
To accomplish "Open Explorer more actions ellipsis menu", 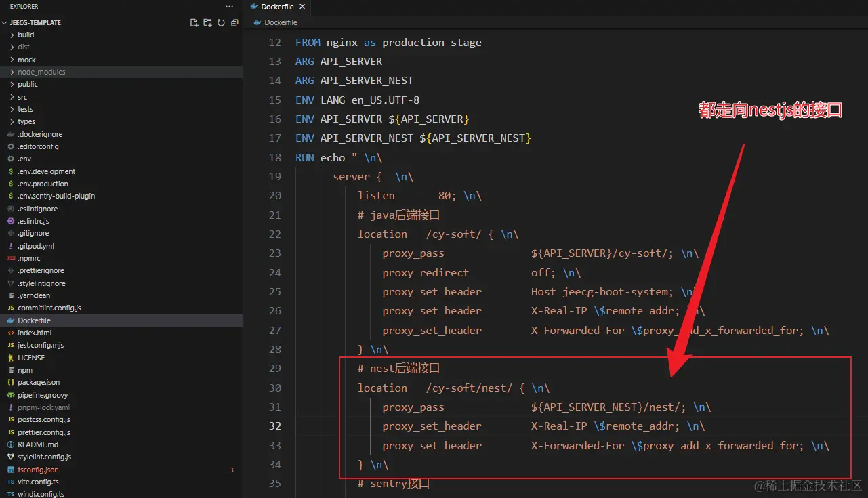I will (x=229, y=6).
